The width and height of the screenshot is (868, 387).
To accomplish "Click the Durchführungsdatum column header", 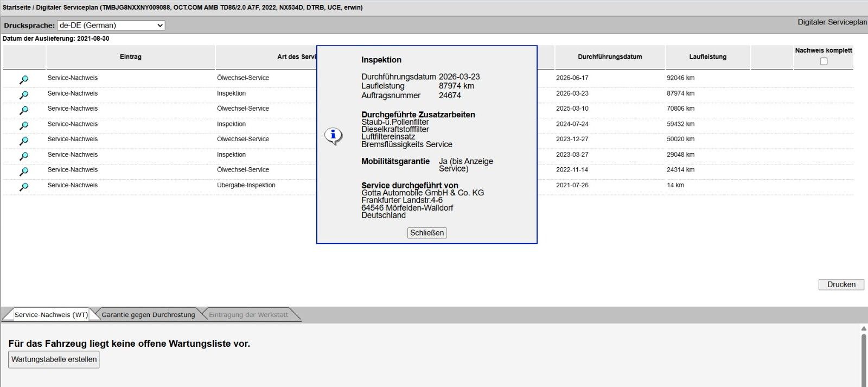I will [x=610, y=57].
